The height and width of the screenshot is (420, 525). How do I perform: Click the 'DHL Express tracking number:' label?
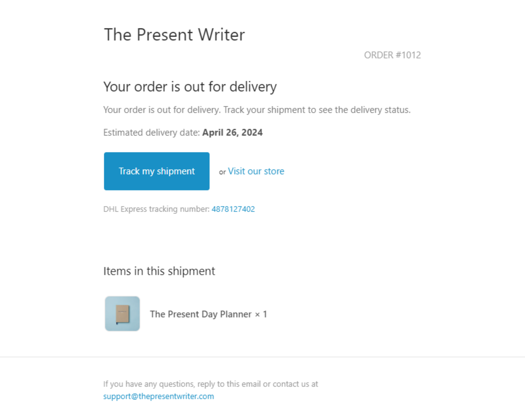[156, 209]
